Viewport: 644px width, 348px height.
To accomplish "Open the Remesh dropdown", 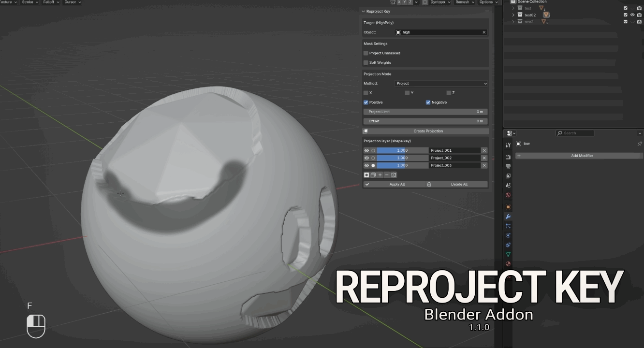I will pos(465,2).
